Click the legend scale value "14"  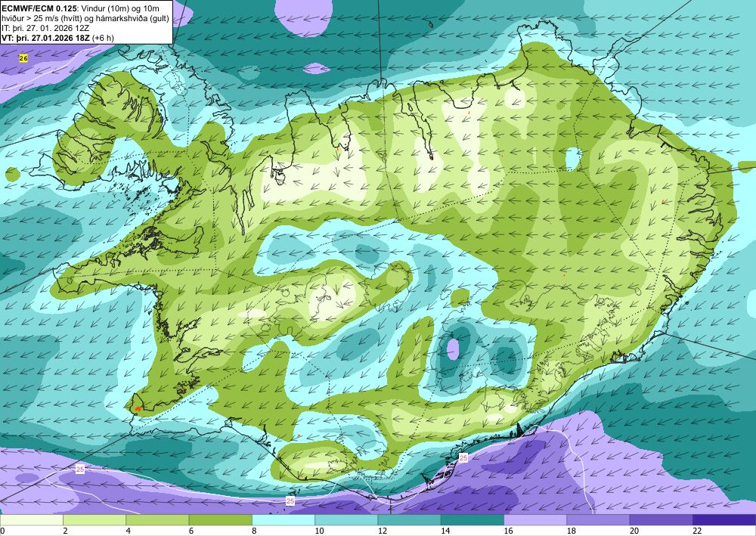(x=445, y=531)
